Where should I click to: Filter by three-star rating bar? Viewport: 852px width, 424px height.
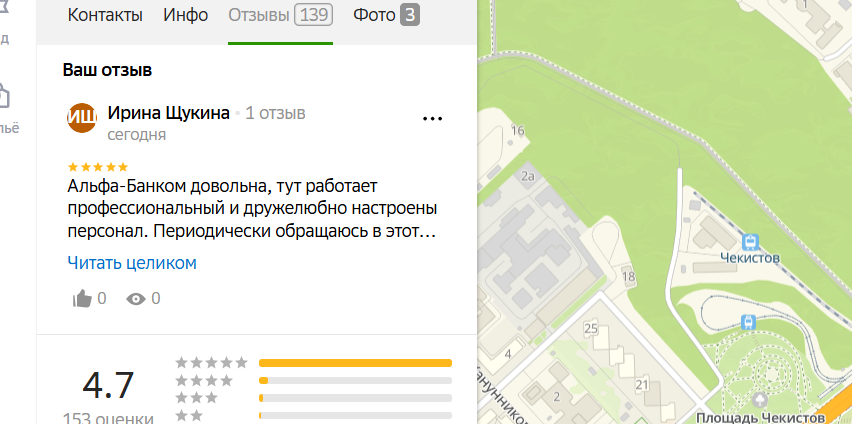[355, 398]
